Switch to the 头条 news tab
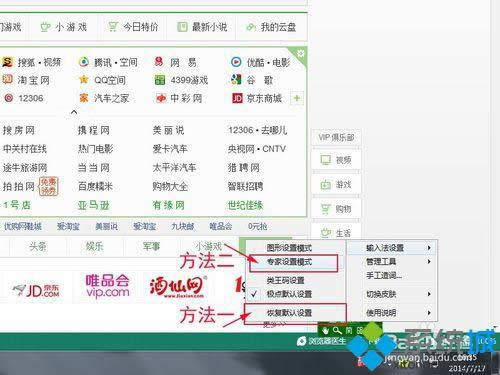 pos(38,246)
